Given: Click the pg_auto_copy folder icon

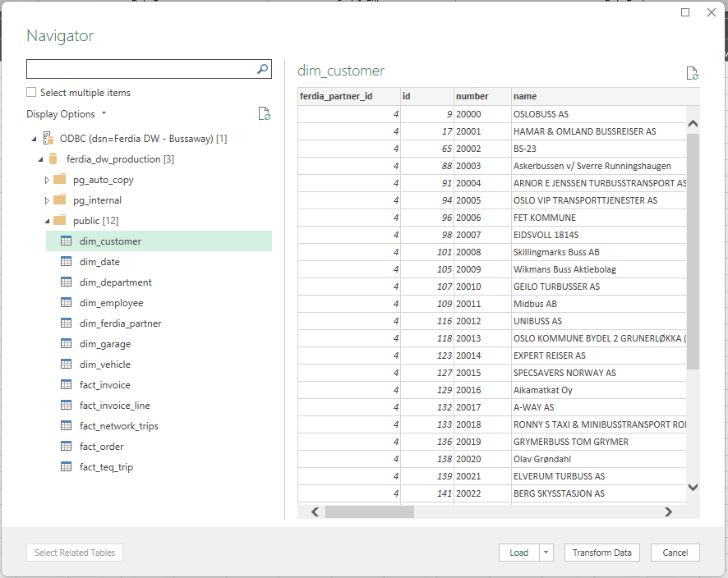Looking at the screenshot, I should pos(60,179).
